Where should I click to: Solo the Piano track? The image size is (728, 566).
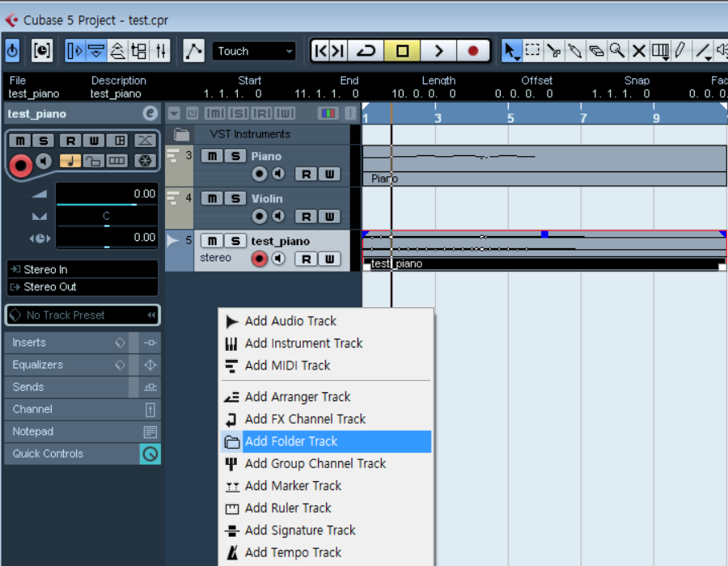tap(235, 156)
